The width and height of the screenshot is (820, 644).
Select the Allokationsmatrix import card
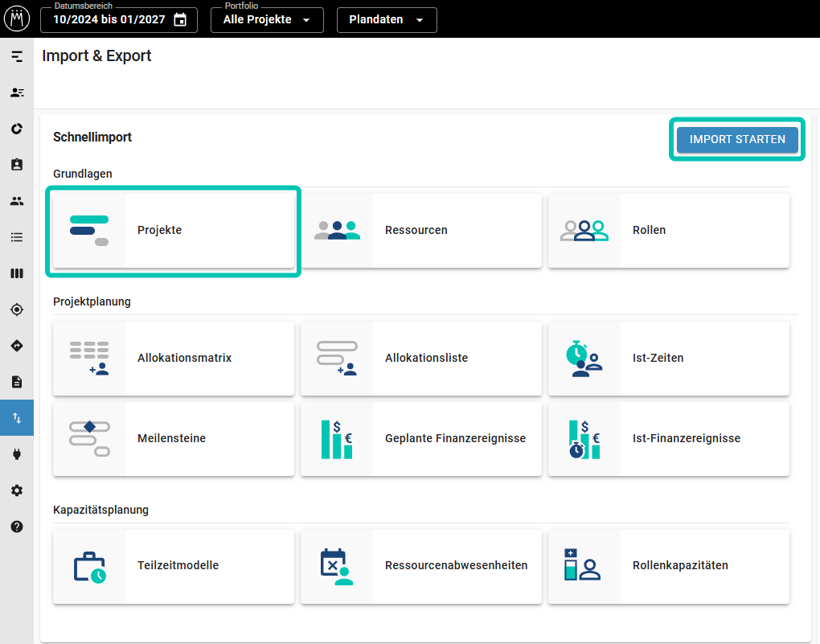coord(173,359)
